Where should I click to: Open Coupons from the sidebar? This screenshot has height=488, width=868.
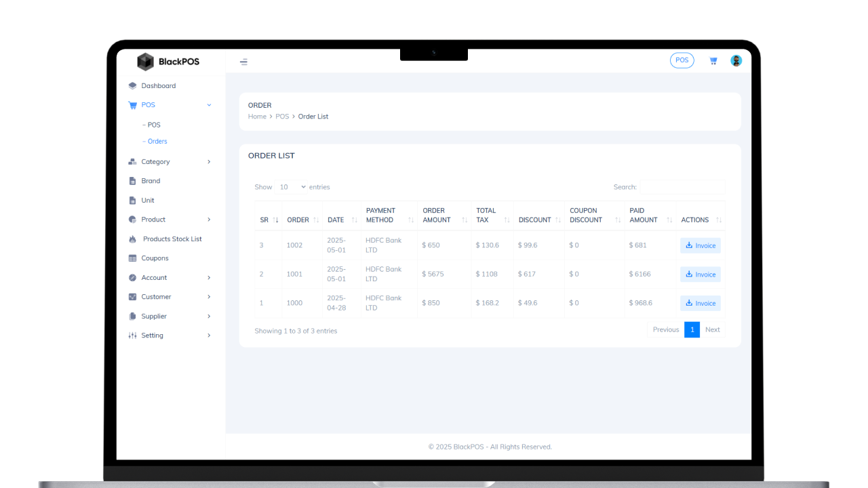click(156, 258)
